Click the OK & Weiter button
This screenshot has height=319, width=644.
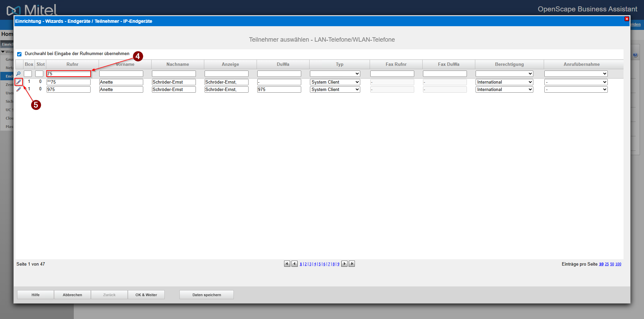[146, 295]
